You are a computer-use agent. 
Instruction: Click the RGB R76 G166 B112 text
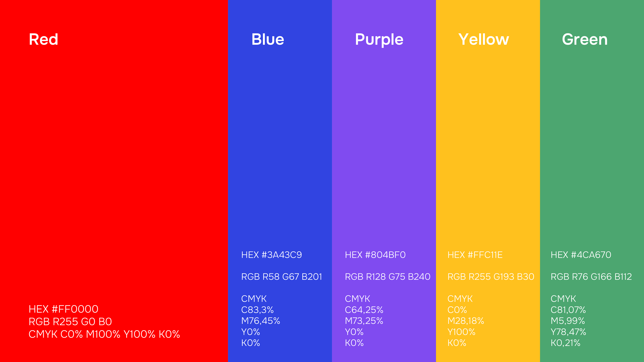point(591,277)
